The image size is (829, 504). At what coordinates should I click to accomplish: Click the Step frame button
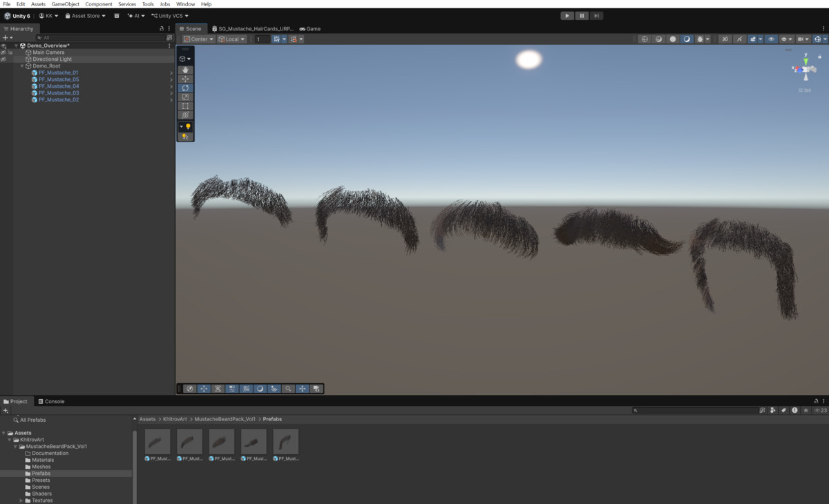pyautogui.click(x=596, y=16)
